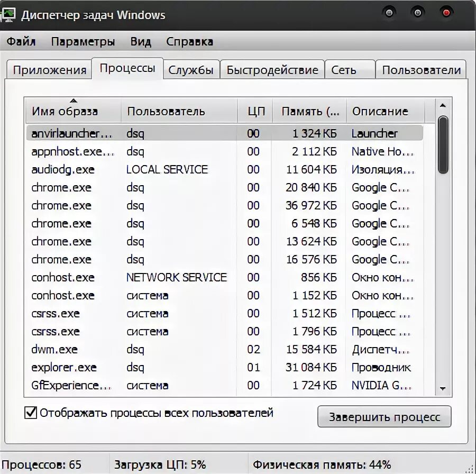The height and width of the screenshot is (474, 476).
Task: Select chrome.exe using 16 576 КБ
Action: coord(225,259)
